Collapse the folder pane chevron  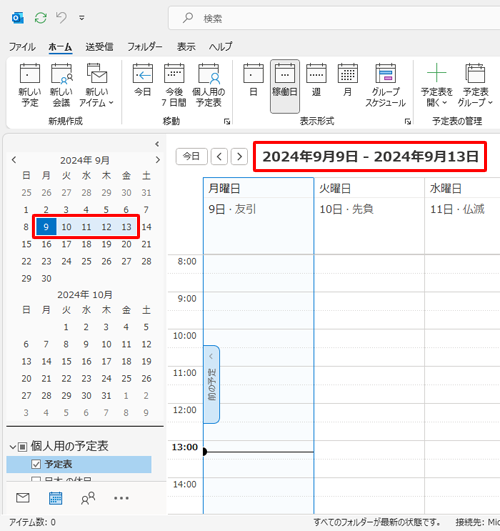157,144
